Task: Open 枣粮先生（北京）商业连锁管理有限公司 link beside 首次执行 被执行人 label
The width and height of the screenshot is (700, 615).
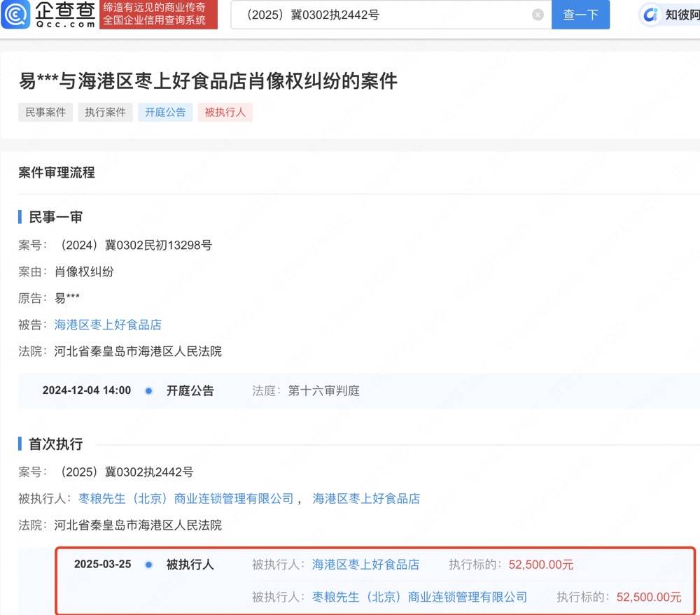Action: [186, 499]
